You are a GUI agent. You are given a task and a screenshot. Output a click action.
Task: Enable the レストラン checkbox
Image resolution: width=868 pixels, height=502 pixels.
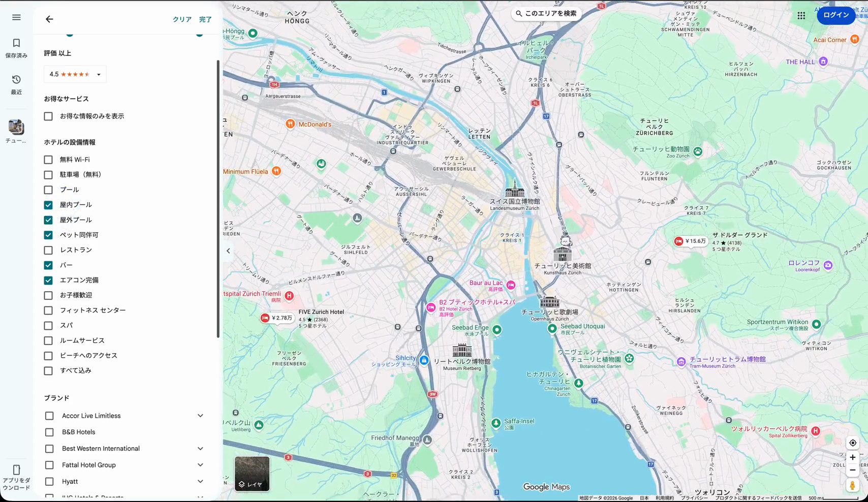[48, 250]
